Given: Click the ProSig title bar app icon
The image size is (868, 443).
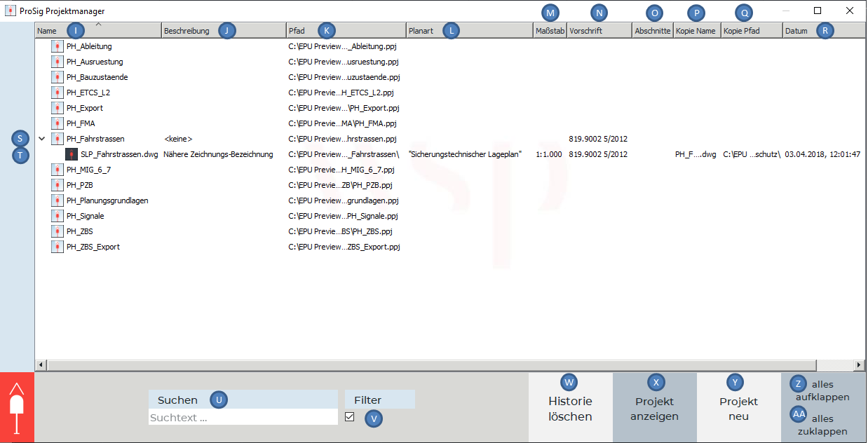Looking at the screenshot, I should 11,11.
